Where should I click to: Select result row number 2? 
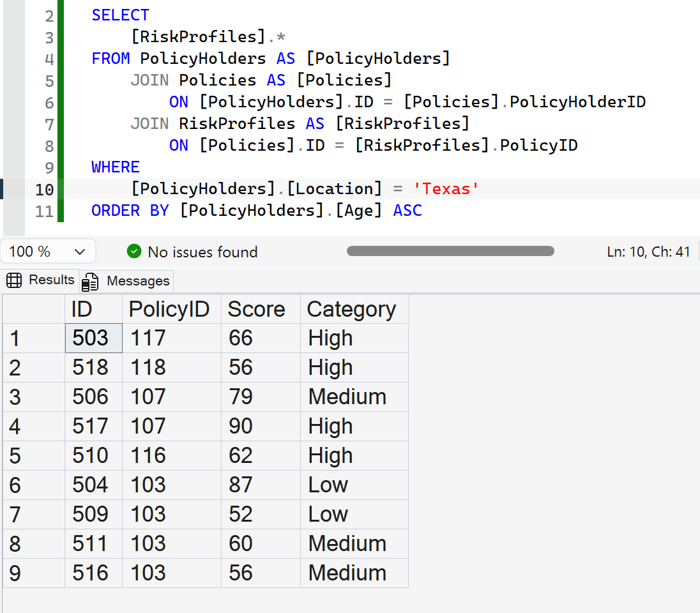pyautogui.click(x=34, y=367)
